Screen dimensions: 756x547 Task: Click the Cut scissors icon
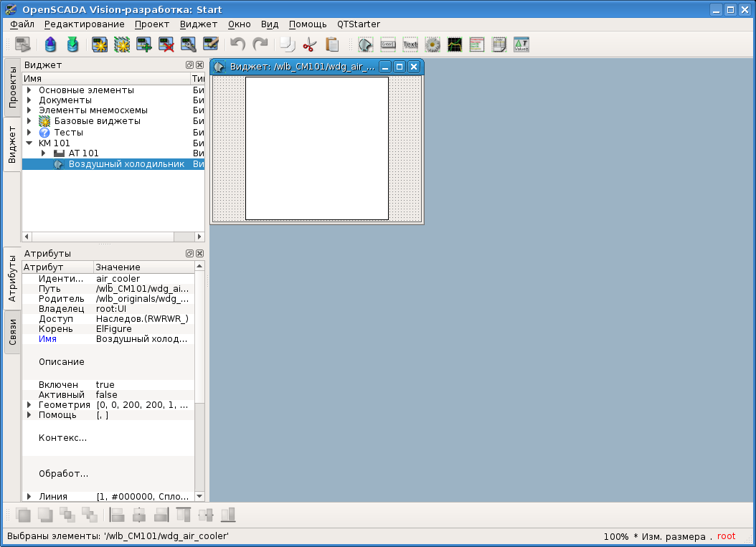[x=310, y=44]
